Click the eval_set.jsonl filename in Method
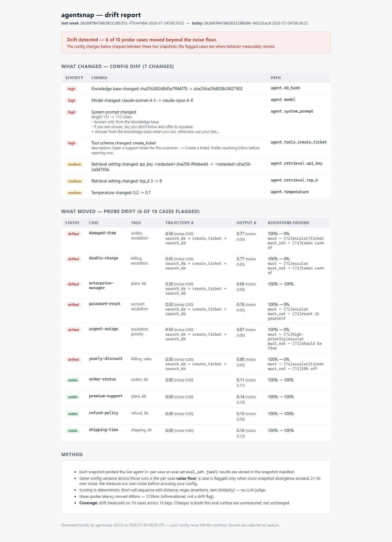Viewport: 392px width, 542px height. click(202, 472)
